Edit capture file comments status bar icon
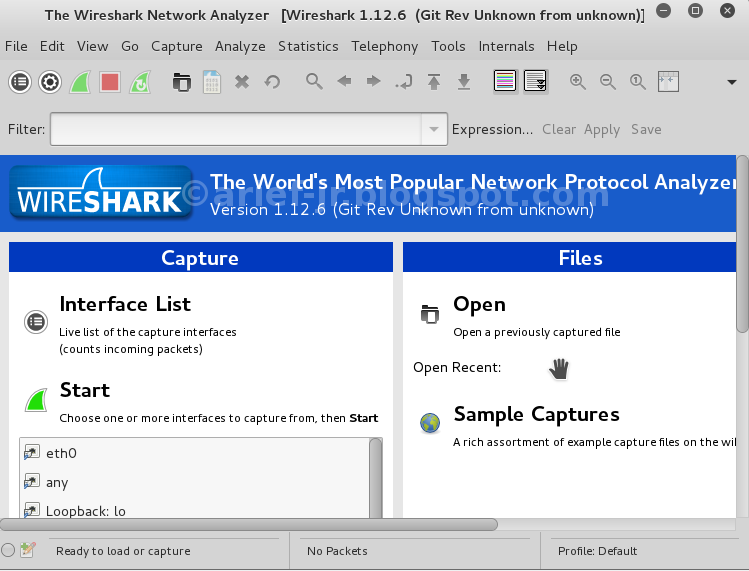749x571 pixels. (x=27, y=550)
